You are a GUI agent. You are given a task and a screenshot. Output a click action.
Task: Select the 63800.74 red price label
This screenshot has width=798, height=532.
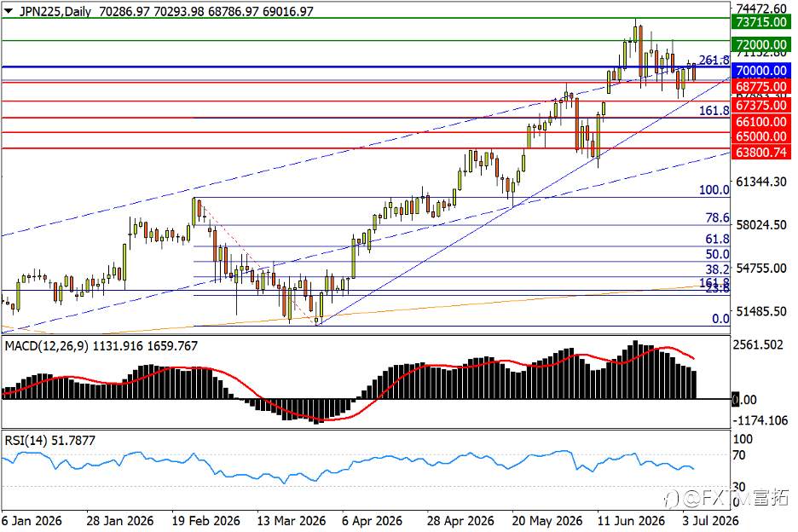coord(760,152)
